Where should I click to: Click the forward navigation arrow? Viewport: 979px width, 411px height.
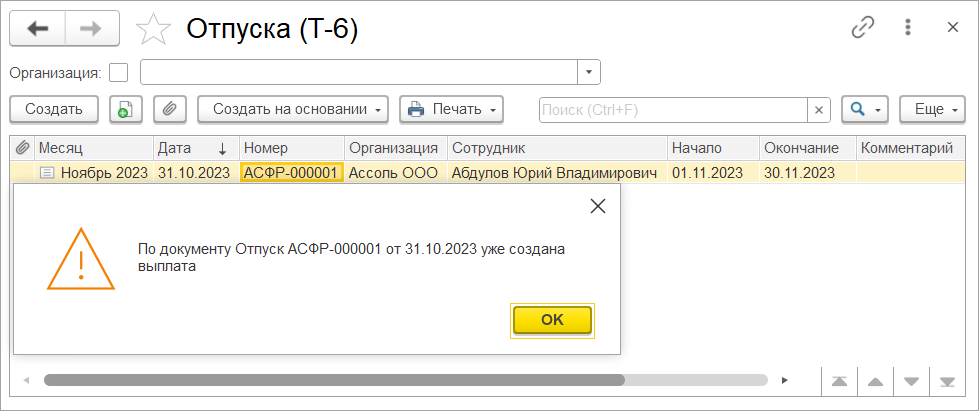[x=92, y=29]
